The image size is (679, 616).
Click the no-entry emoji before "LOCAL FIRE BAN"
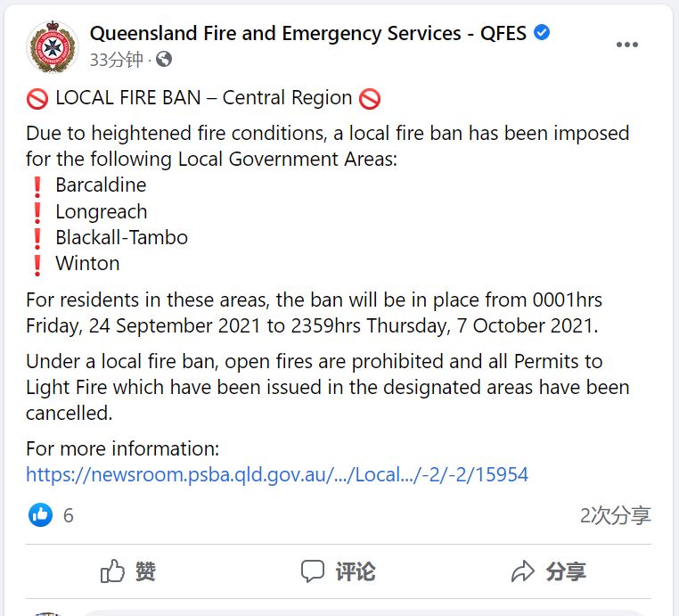pyautogui.click(x=37, y=98)
